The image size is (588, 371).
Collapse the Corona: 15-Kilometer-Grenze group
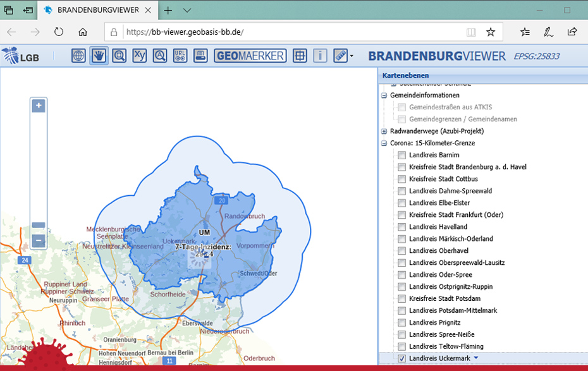click(x=384, y=143)
